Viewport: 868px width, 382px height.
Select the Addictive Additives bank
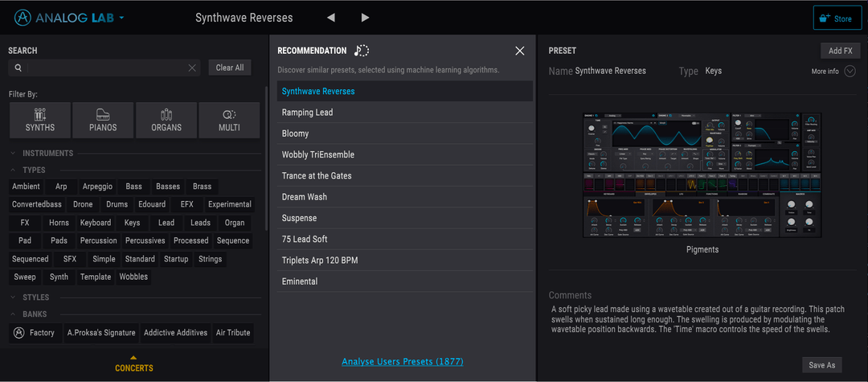click(x=175, y=333)
